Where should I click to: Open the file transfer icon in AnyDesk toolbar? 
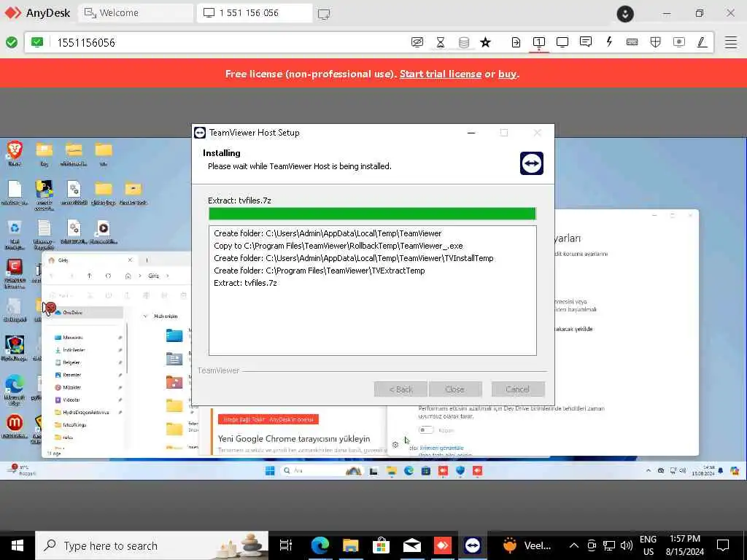[516, 42]
